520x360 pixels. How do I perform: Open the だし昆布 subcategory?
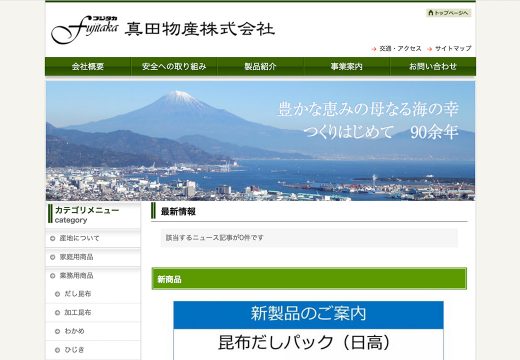(x=93, y=294)
